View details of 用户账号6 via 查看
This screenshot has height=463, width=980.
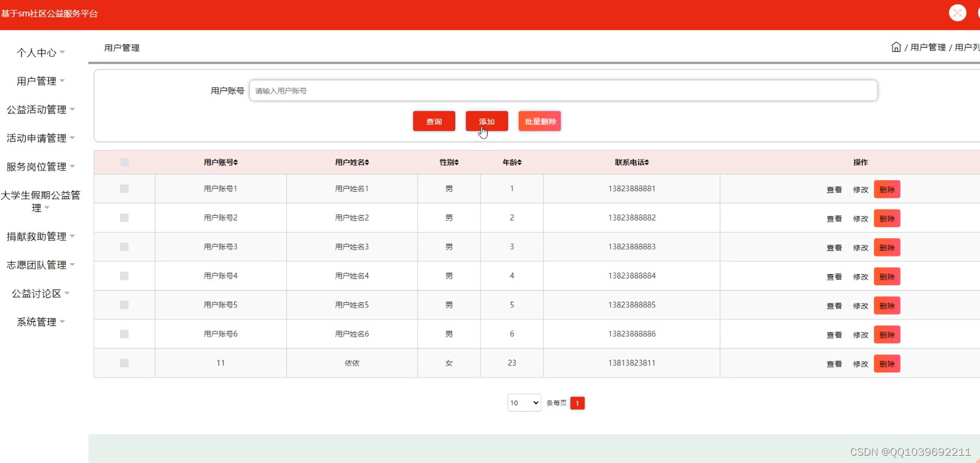click(x=834, y=335)
